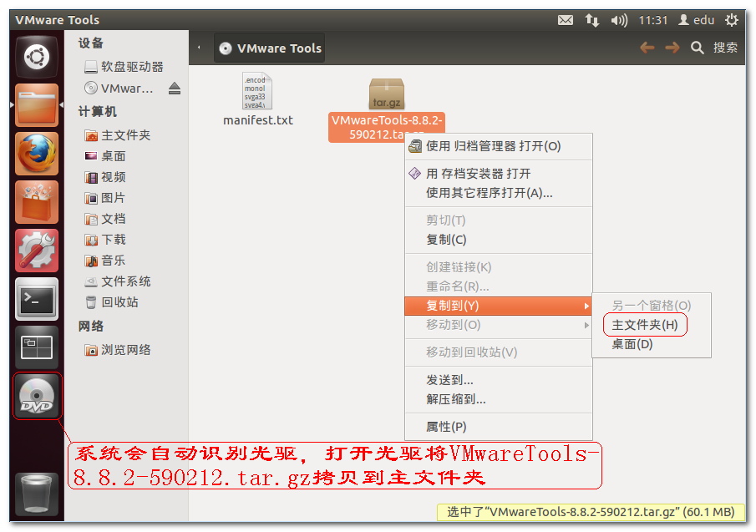
Task: Go back with the left arrow
Action: tap(647, 48)
